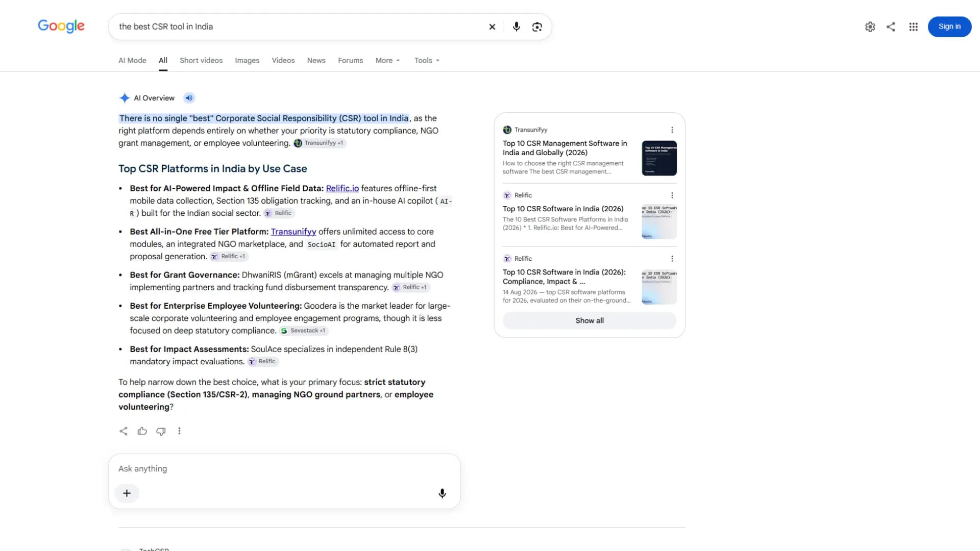Switch to Videos tab
Viewport: 980px width, 551px height.
point(283,60)
